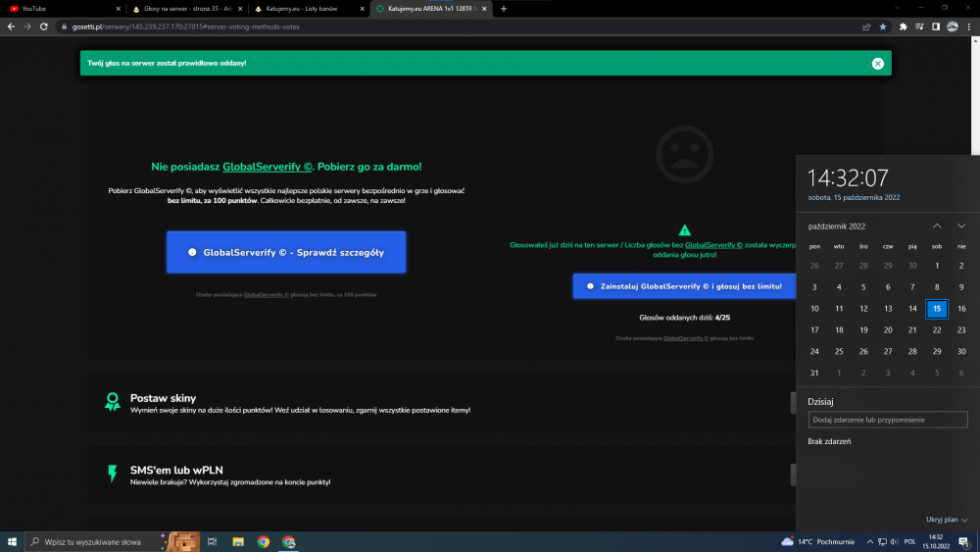This screenshot has height=552, width=980.
Task: Click the taskbar search box
Action: 113,541
